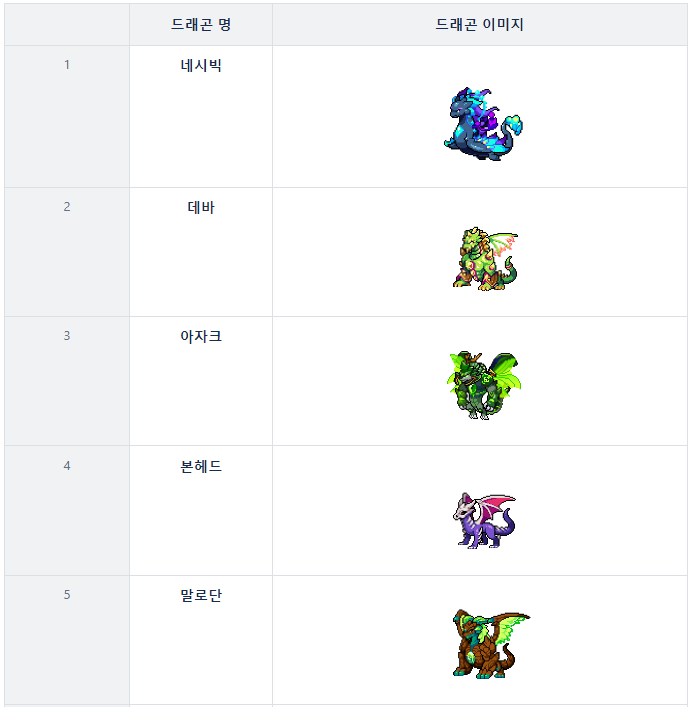Viewport: 692px width, 707px height.
Task: Select the dragon name 네시빅
Action: tap(201, 66)
